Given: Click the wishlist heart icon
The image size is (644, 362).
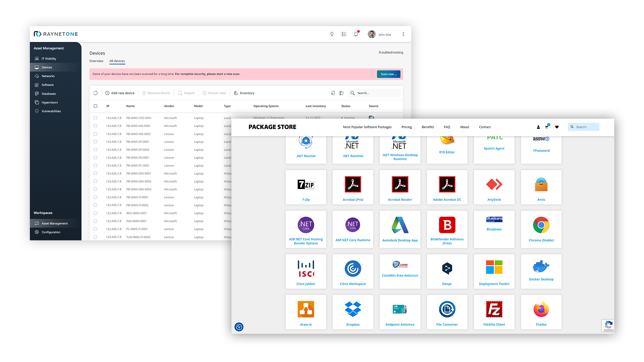Looking at the screenshot, I should click(x=557, y=127).
